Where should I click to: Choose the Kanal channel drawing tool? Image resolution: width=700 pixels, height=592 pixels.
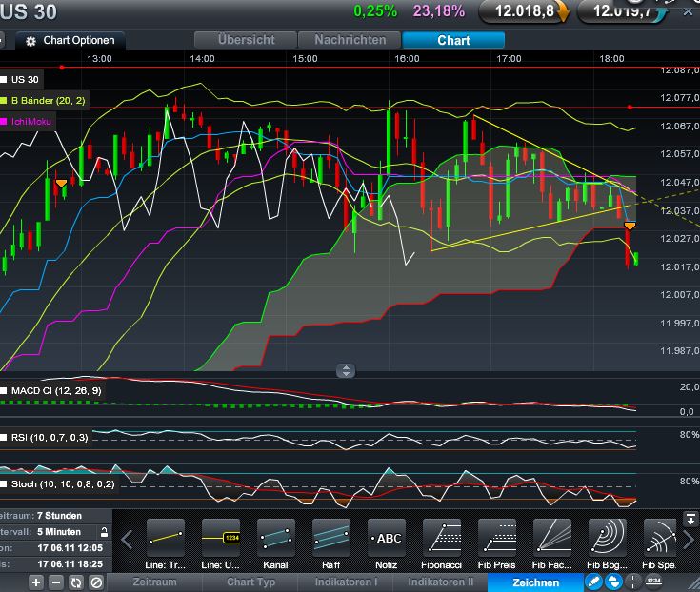tap(276, 539)
